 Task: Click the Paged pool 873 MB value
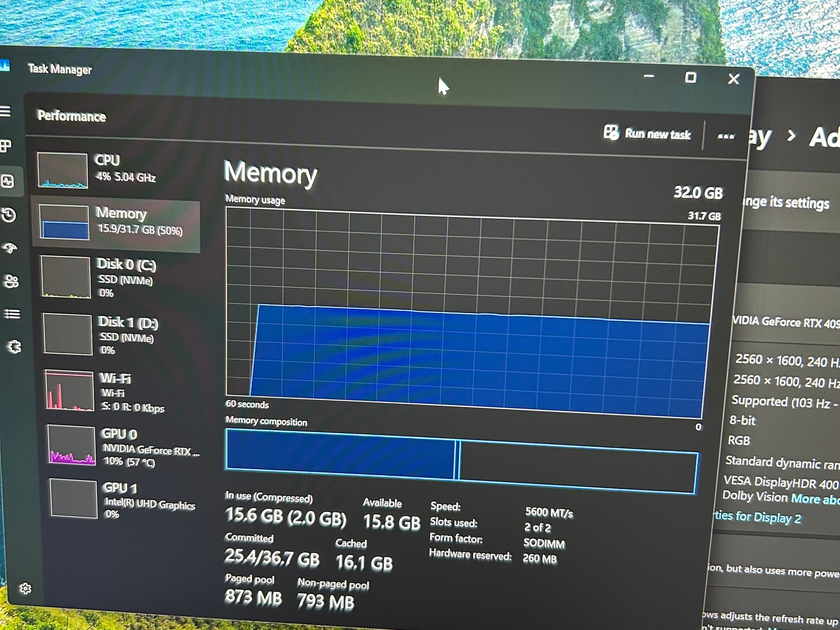pyautogui.click(x=253, y=597)
